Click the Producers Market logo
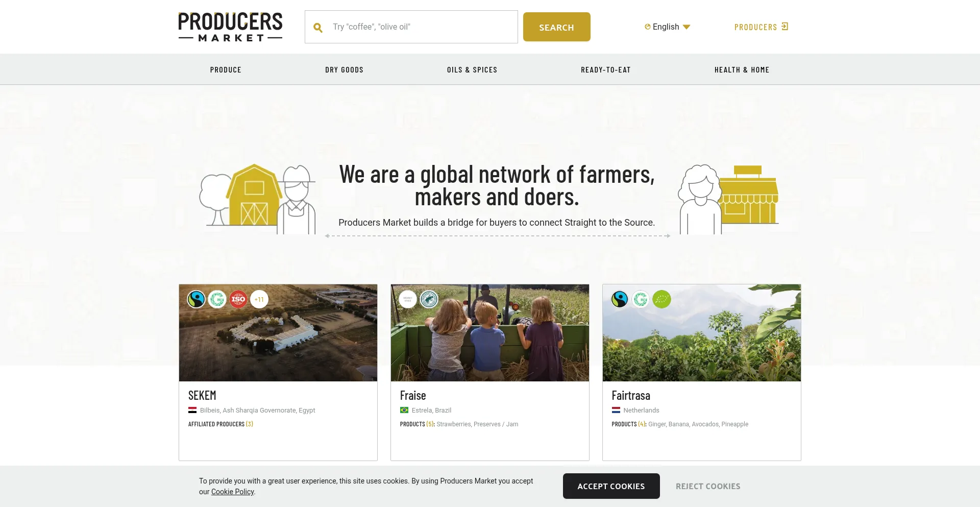This screenshot has height=507, width=980. [230, 27]
